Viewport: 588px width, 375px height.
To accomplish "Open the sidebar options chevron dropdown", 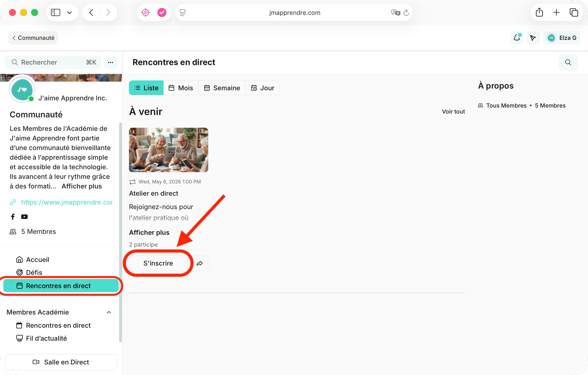I will (x=69, y=12).
